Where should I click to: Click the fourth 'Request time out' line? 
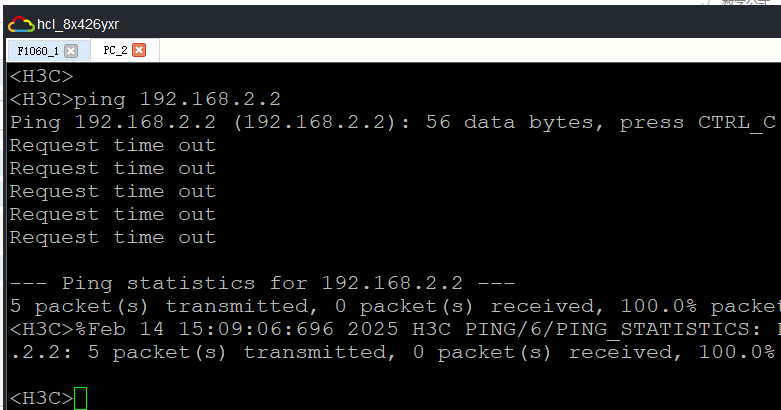(113, 214)
